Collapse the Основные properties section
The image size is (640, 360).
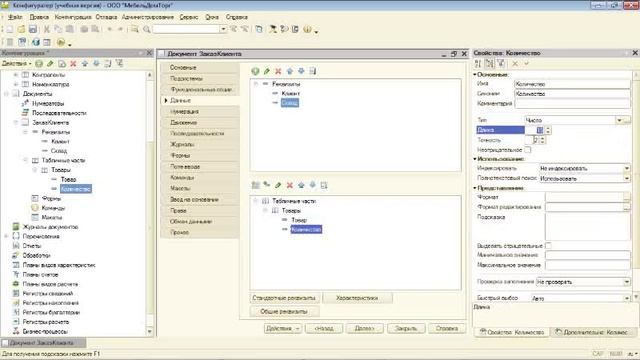(x=475, y=75)
